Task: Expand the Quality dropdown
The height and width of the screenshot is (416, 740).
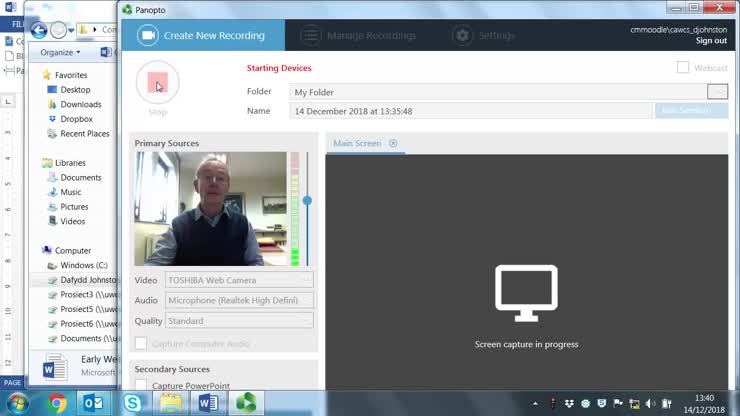Action: pyautogui.click(x=239, y=321)
